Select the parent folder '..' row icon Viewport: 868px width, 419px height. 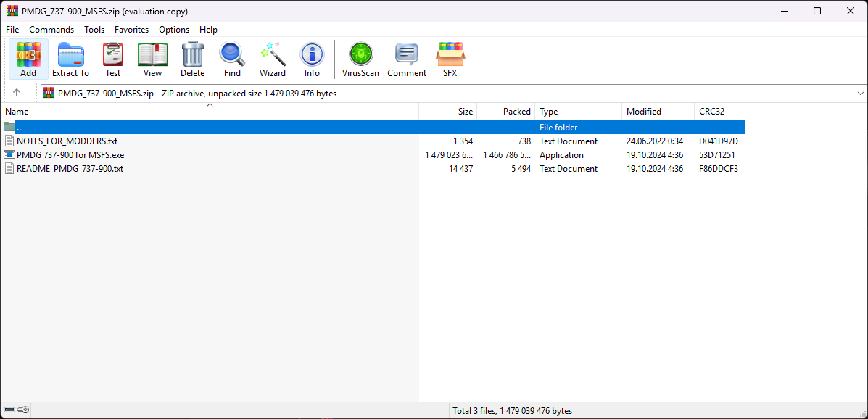(9, 128)
